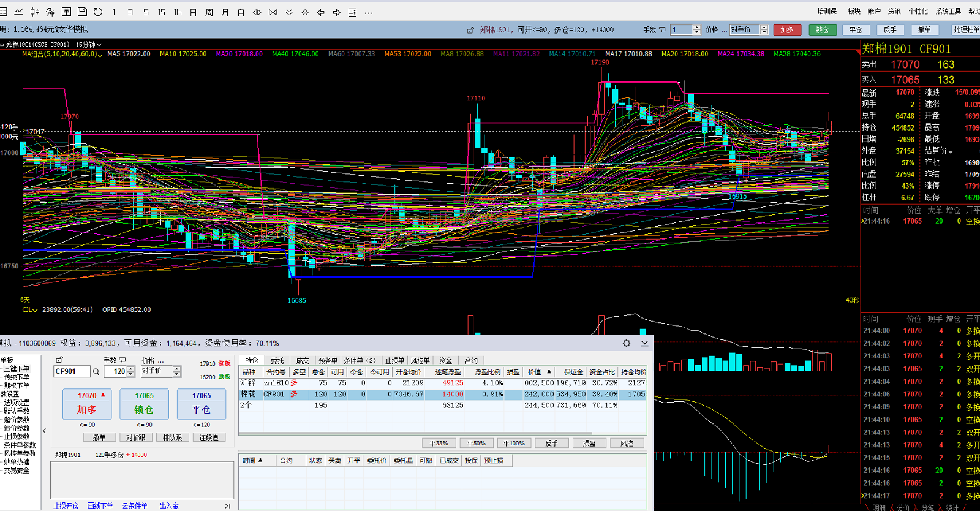
Task: Click the right arrow navigation icon in toolbar
Action: point(337,12)
